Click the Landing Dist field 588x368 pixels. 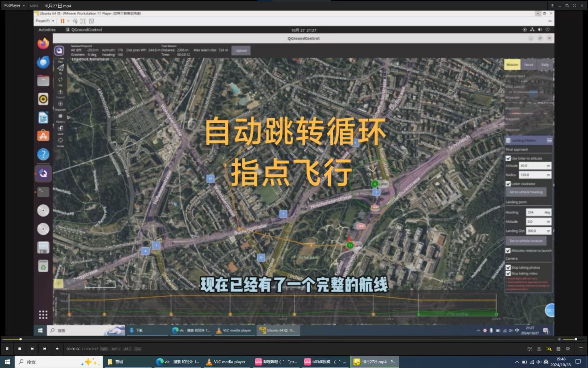538,231
